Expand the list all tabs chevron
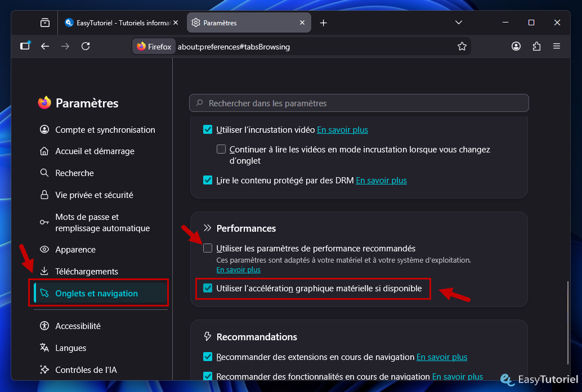 tap(459, 22)
